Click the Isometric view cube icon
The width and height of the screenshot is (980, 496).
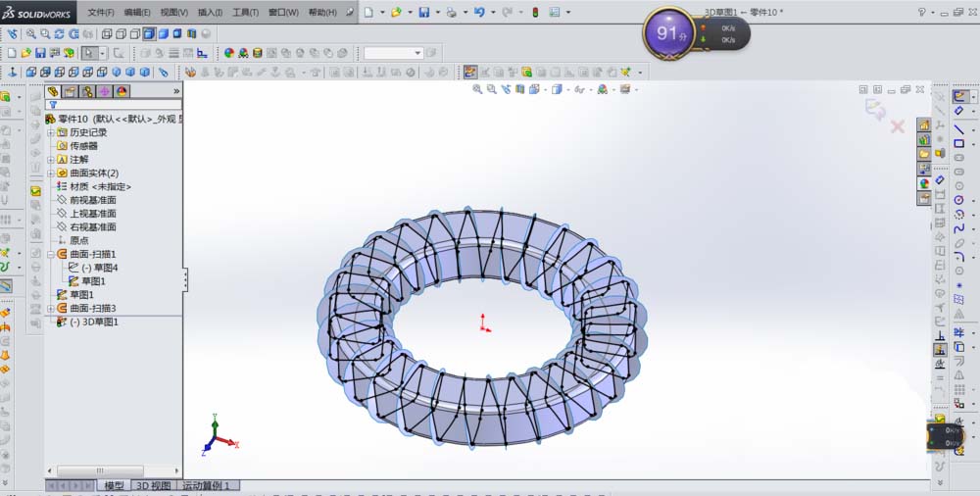point(117,72)
